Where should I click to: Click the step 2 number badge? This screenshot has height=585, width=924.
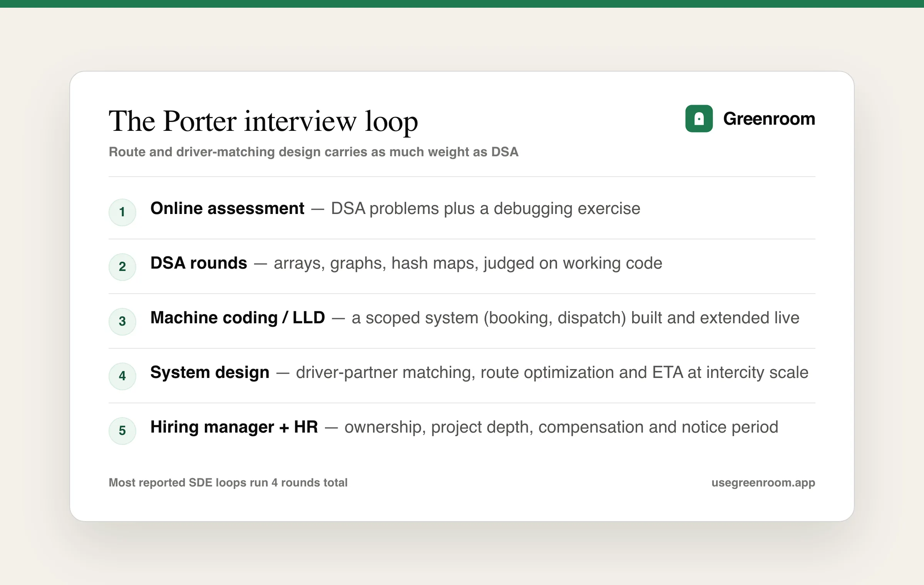point(122,267)
